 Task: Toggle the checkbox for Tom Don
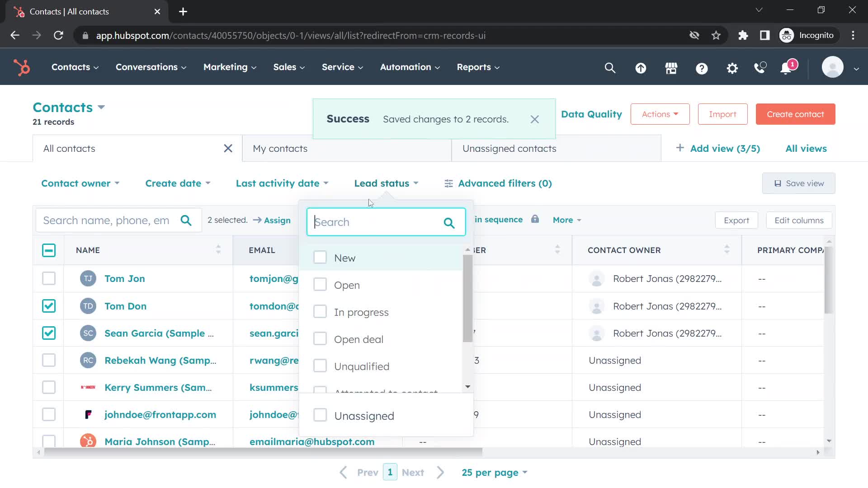(49, 305)
